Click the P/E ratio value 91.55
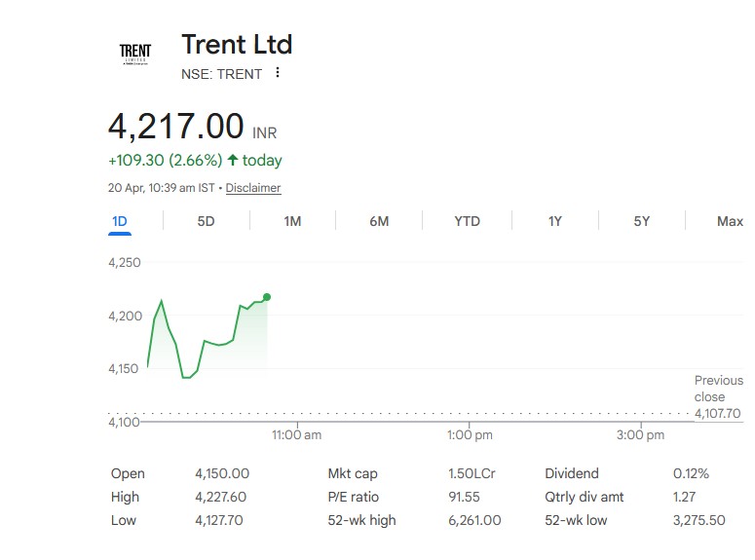This screenshot has height=560, width=755. (x=463, y=498)
